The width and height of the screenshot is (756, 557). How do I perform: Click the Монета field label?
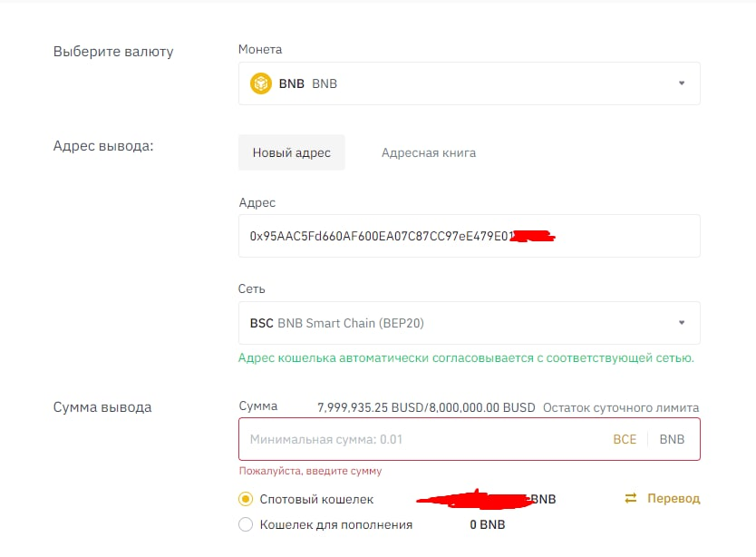coord(260,50)
